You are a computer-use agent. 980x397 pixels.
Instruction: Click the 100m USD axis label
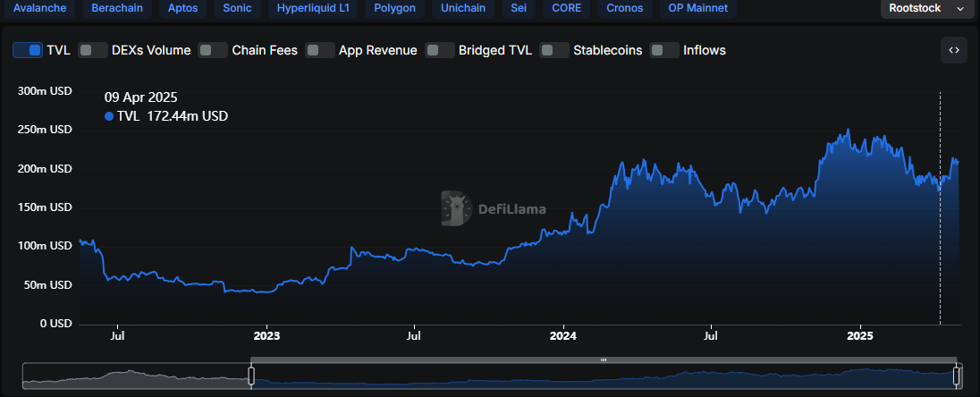click(x=45, y=246)
